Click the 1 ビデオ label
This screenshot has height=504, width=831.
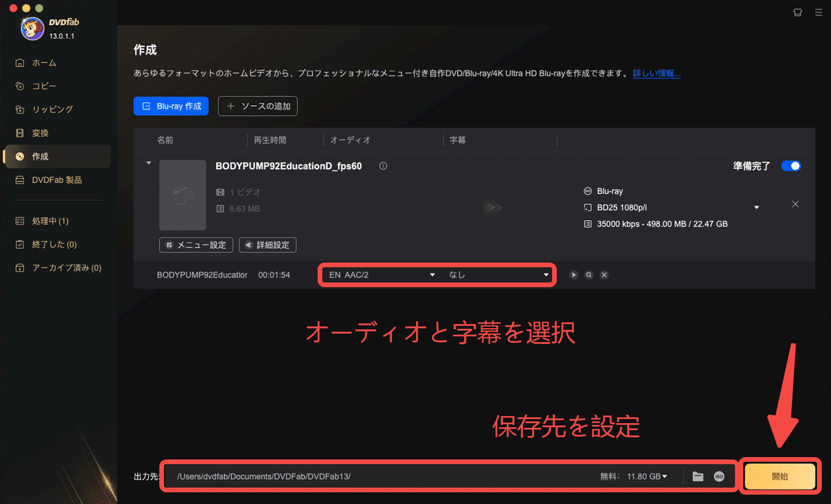click(245, 192)
